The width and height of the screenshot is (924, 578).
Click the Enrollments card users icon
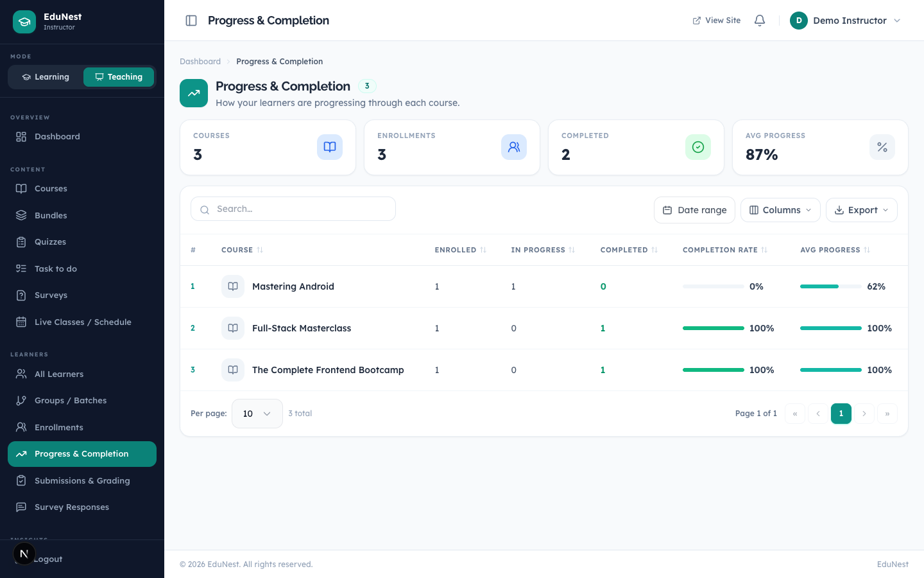(x=514, y=147)
